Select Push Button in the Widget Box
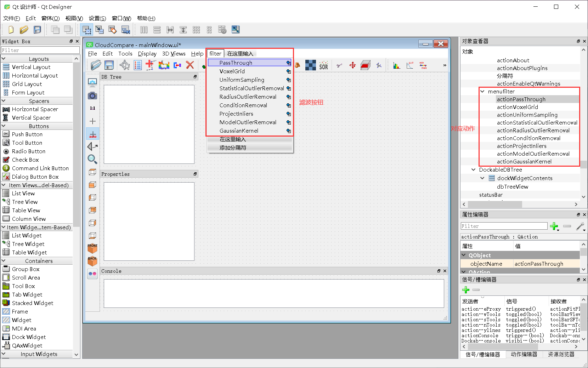588x368 pixels. (x=27, y=134)
